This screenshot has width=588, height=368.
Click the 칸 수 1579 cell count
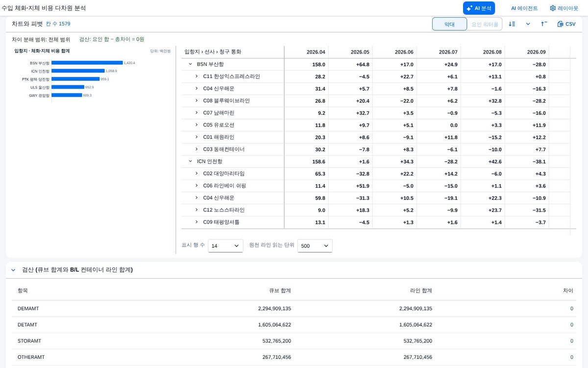(x=58, y=24)
